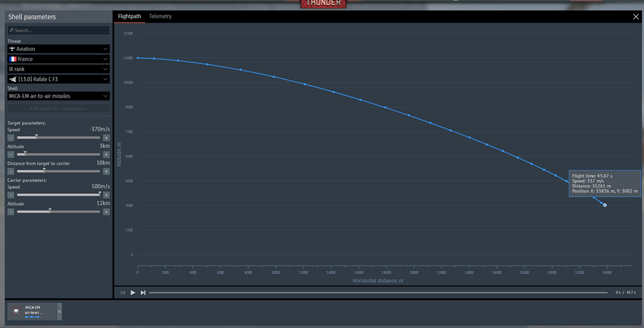Open the France nation dropdown
The height and width of the screenshot is (328, 644).
coord(59,59)
